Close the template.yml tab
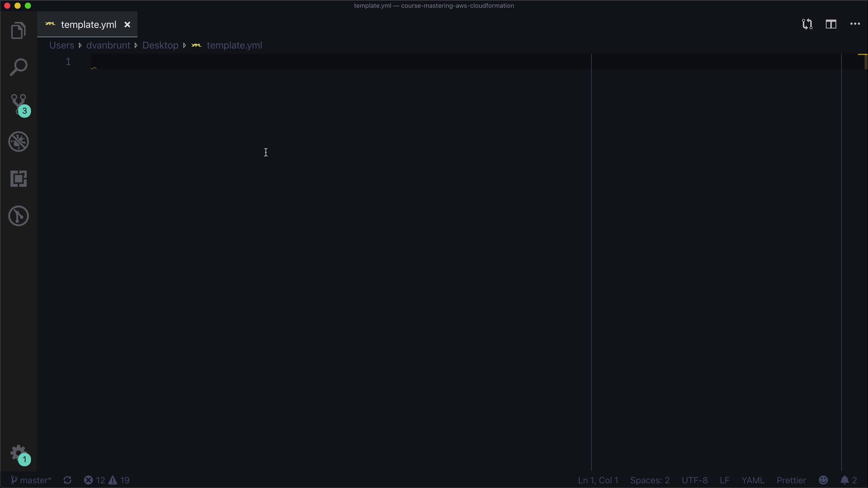This screenshot has width=868, height=488. pyautogui.click(x=127, y=25)
